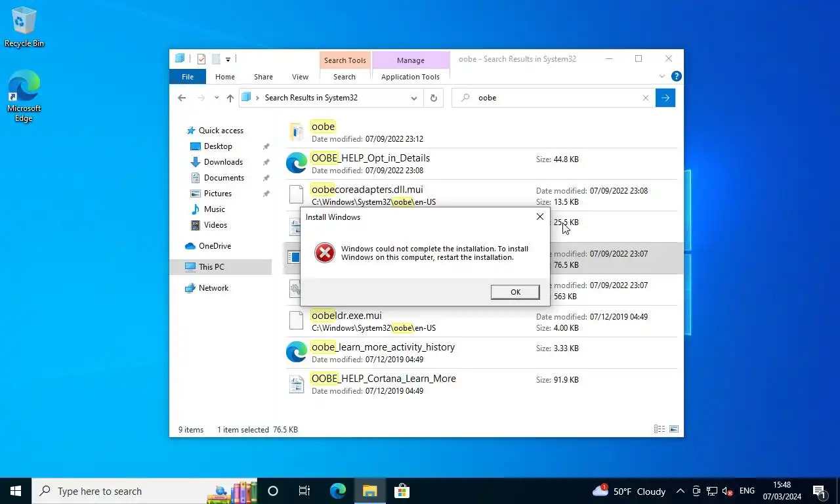Screen dimensions: 840x504
Task: Open the Recent locations dropdown arrow
Action: tap(217, 98)
